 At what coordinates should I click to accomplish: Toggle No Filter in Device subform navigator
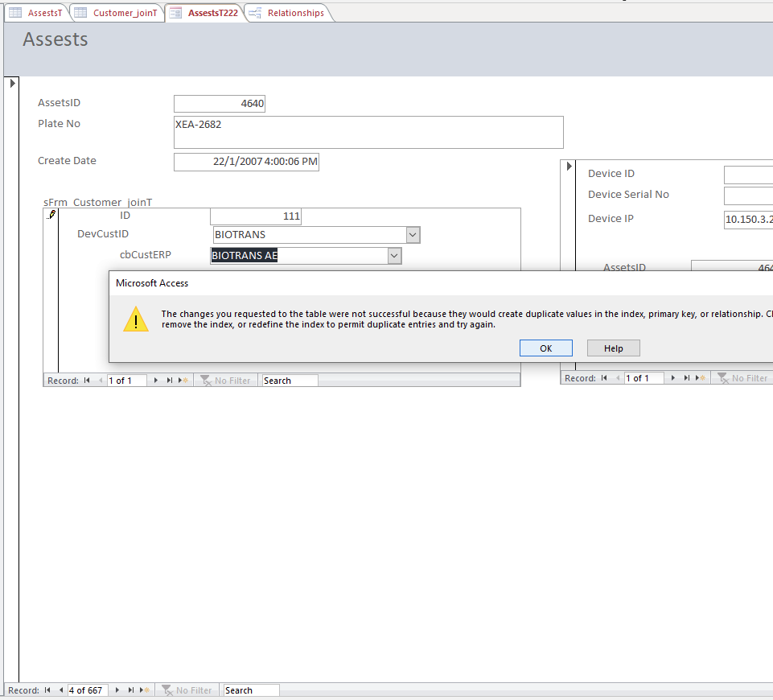pos(742,378)
